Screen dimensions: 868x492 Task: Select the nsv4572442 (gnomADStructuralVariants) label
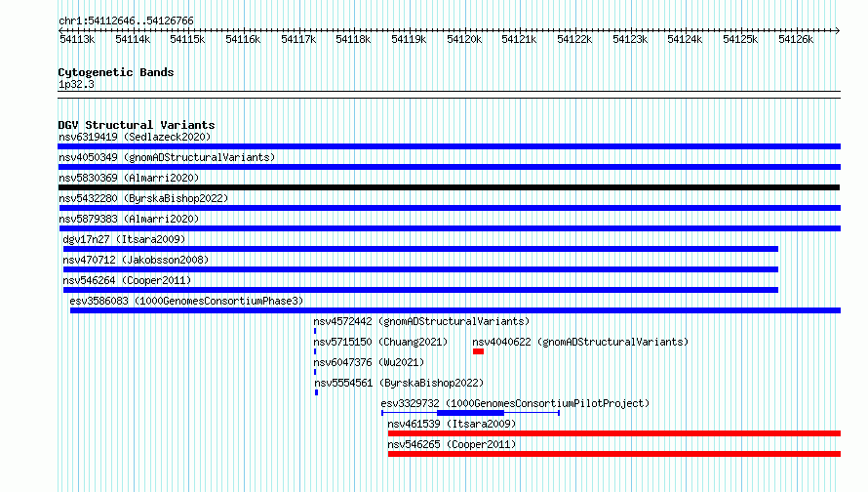coord(421,321)
